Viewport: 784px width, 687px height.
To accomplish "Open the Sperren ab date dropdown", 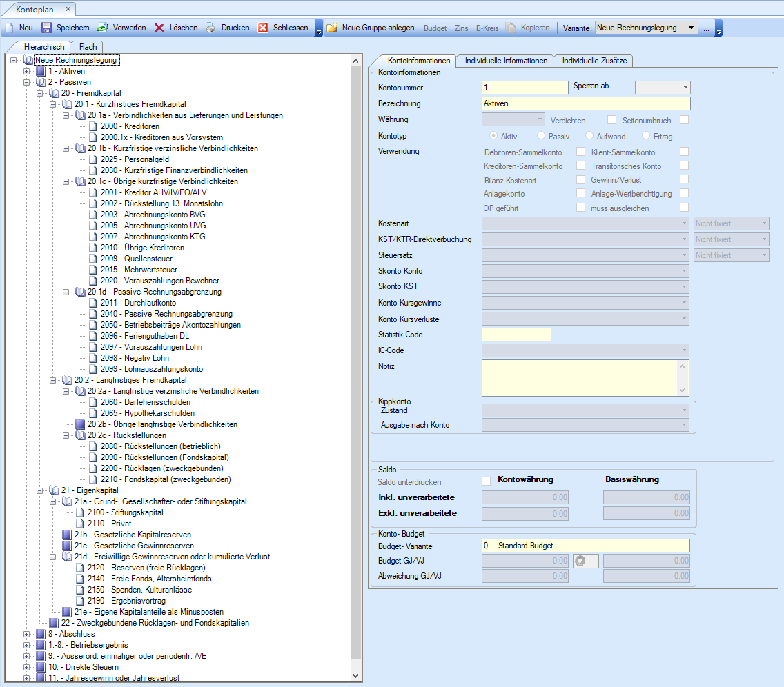I will pos(685,88).
